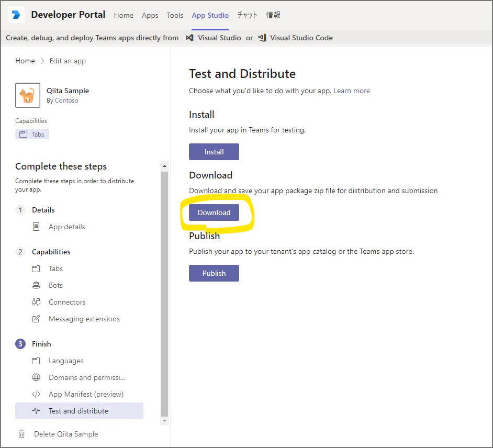Click the Bots robot icon
This screenshot has height=448, width=493.
point(36,285)
